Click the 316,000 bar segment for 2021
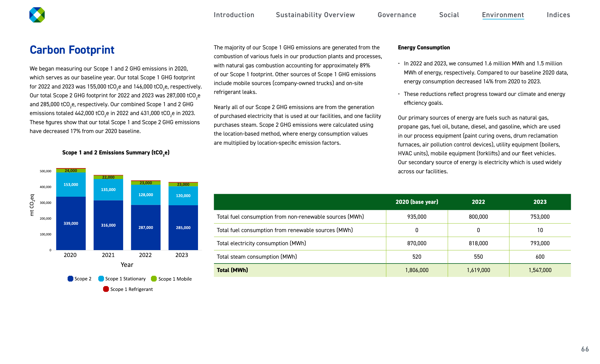The height and width of the screenshot is (364, 600). pos(108,225)
